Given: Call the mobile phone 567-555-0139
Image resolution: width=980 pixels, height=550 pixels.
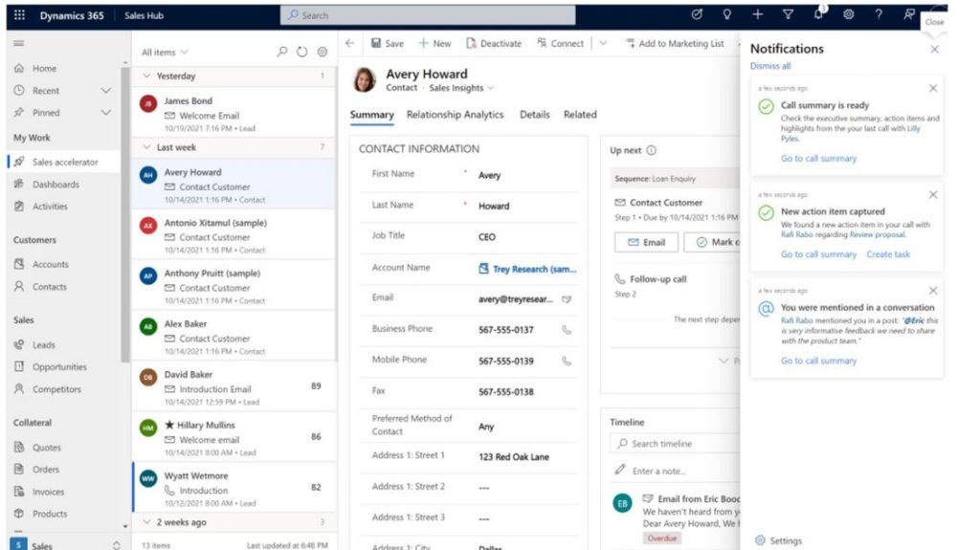Looking at the screenshot, I should point(567,361).
